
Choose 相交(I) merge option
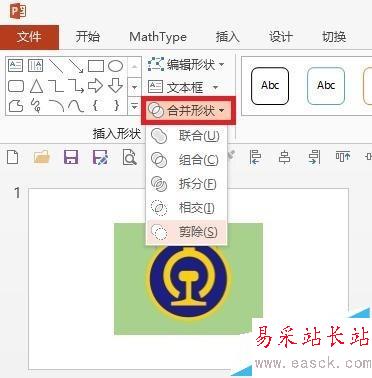coord(186,208)
